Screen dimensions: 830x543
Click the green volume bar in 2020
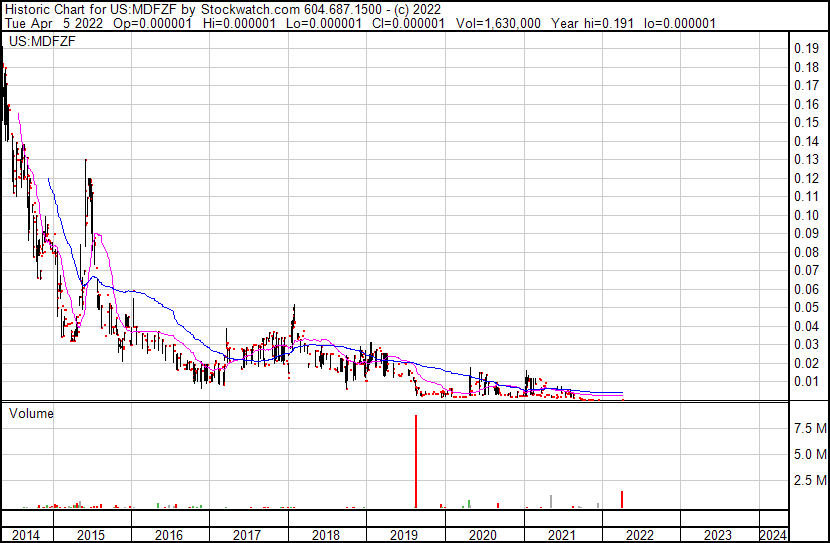(468, 503)
